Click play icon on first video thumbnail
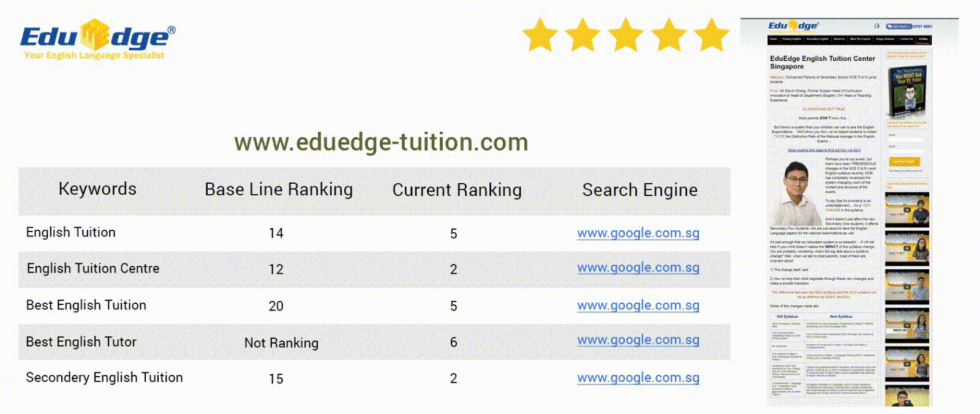Viewport: 980px width, 414px height. point(907,209)
